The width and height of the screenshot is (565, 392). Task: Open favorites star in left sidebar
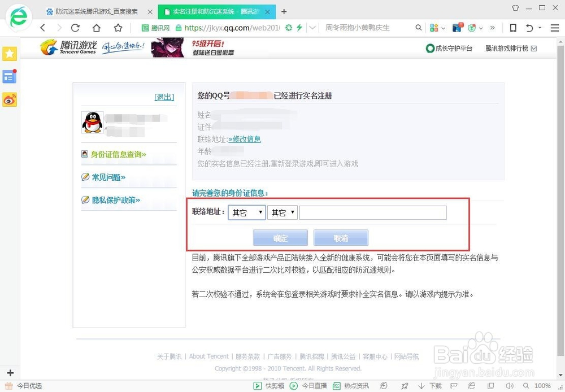tap(10, 54)
